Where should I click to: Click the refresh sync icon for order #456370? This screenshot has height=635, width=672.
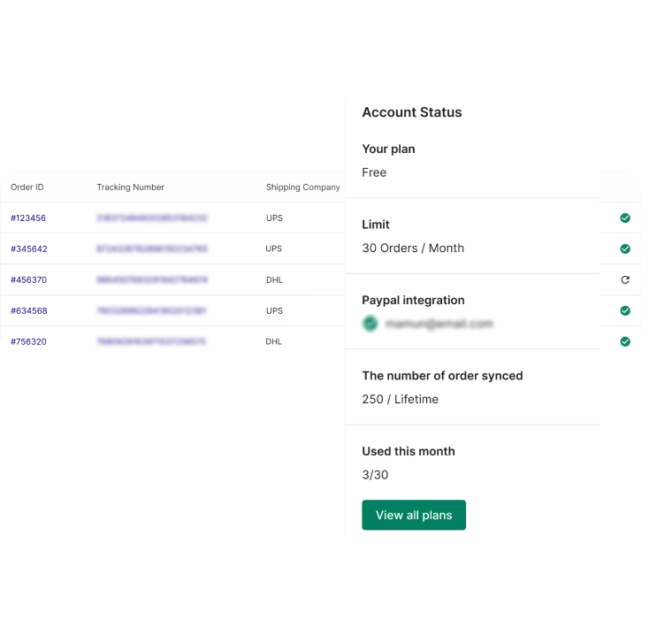(x=625, y=279)
